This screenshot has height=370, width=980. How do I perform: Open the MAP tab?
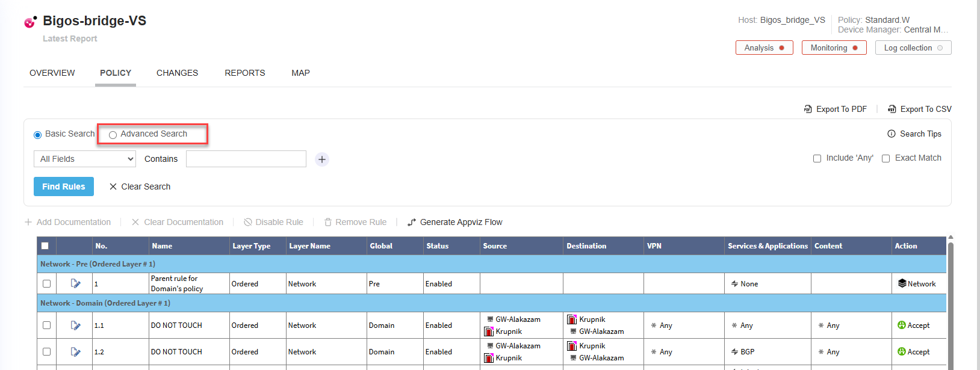tap(300, 73)
